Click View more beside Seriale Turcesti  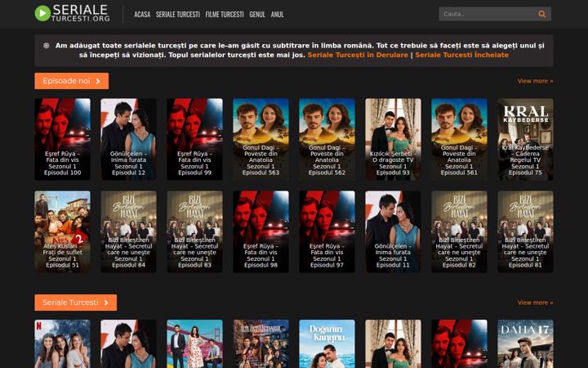[535, 303]
